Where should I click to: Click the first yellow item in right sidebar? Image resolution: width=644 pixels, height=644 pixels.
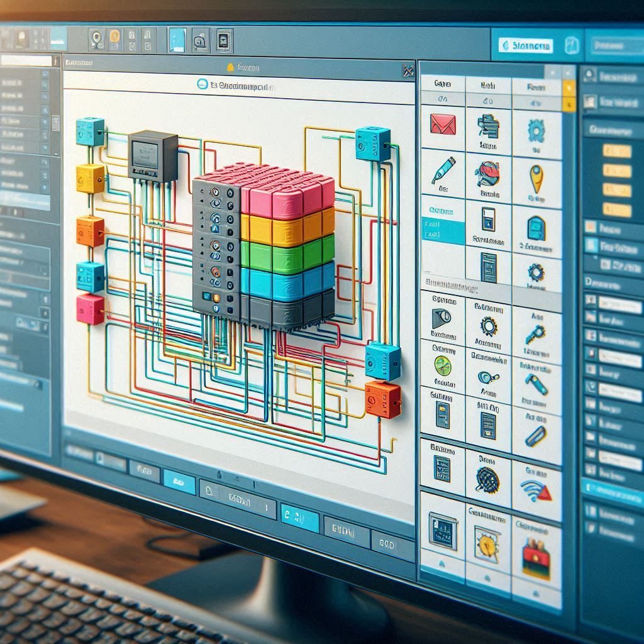pos(616,151)
